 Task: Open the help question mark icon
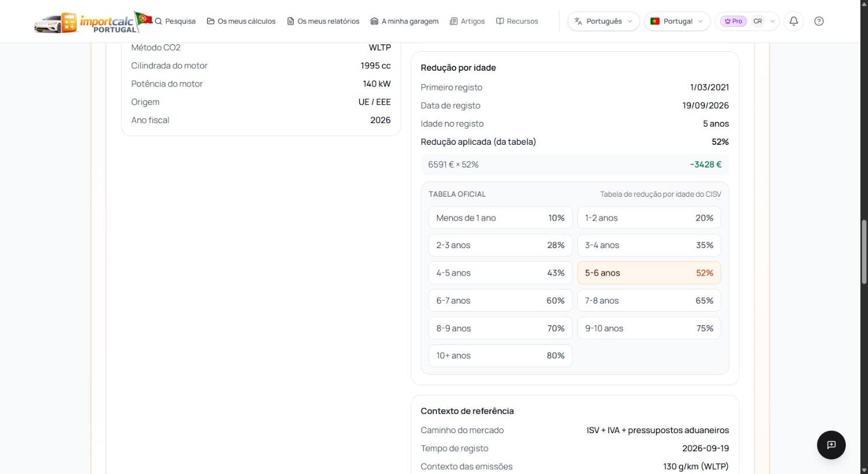coord(819,21)
